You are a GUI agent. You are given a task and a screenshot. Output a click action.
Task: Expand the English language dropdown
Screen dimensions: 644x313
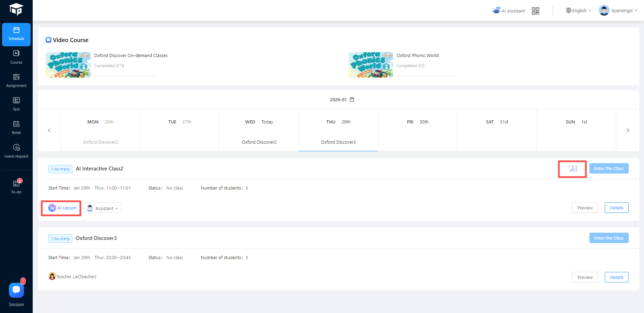tap(579, 10)
